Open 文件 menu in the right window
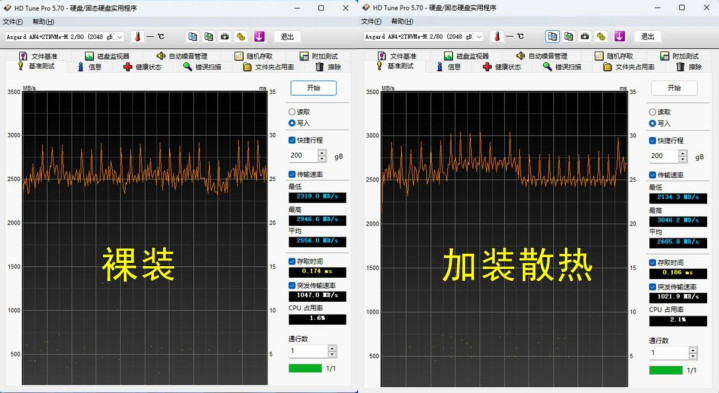The width and height of the screenshot is (719, 393). click(371, 22)
